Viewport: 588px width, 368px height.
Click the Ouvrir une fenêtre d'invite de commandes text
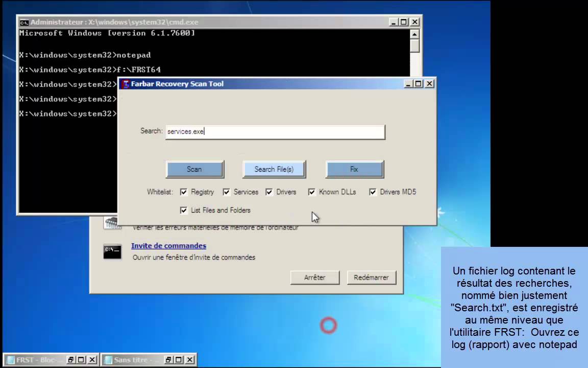point(194,258)
